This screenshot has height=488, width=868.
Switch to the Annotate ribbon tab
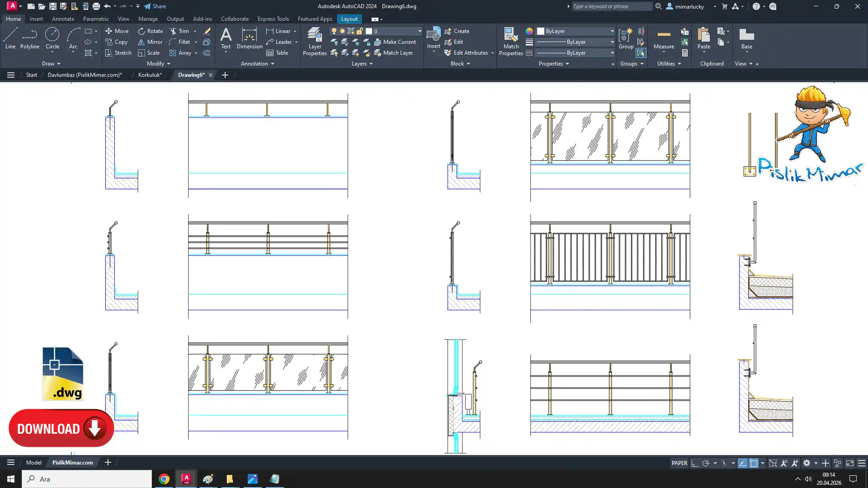(x=63, y=19)
